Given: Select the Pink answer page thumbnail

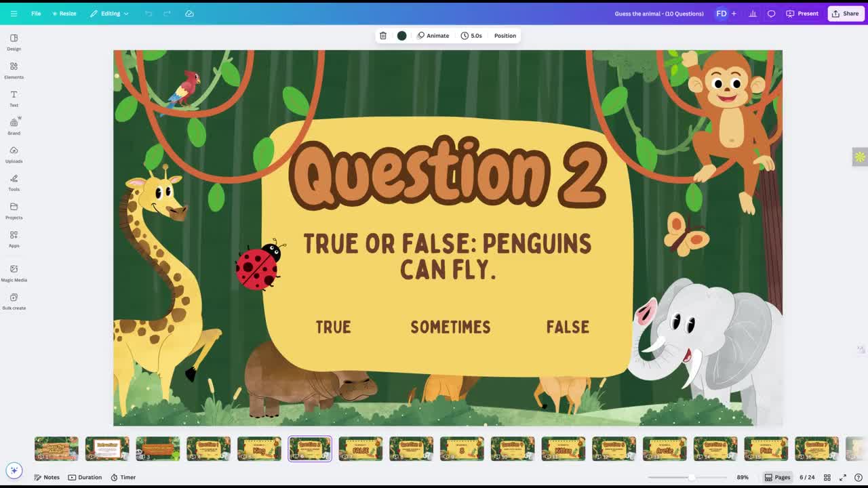Looking at the screenshot, I should click(766, 449).
